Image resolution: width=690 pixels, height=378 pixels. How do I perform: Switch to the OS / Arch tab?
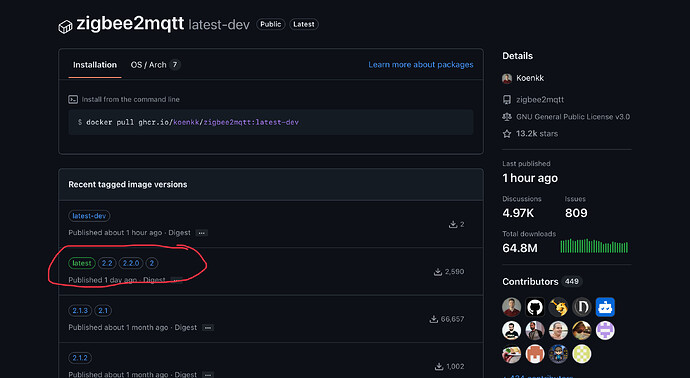(x=155, y=65)
